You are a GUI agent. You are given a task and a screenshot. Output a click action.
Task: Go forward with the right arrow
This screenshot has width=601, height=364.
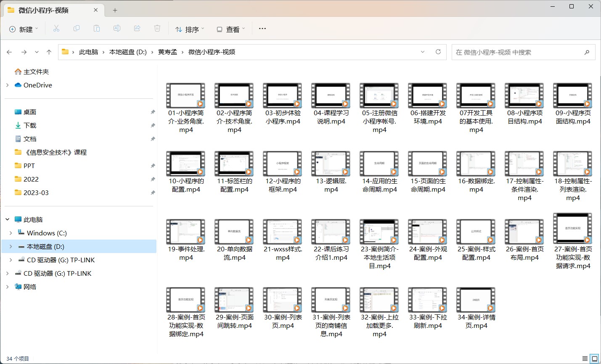click(x=24, y=52)
